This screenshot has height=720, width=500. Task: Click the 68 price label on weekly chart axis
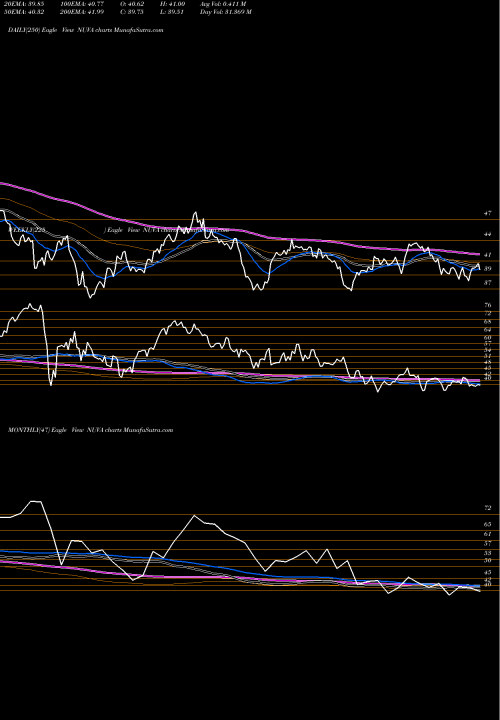click(487, 321)
